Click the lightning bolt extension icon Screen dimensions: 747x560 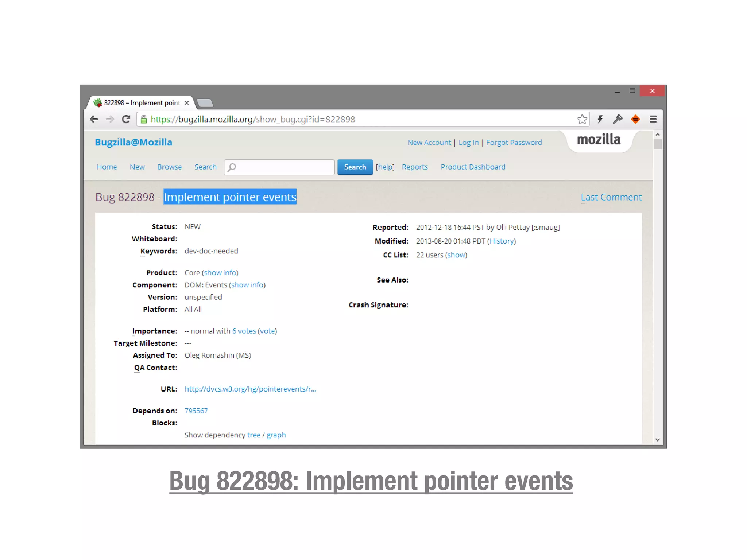600,119
